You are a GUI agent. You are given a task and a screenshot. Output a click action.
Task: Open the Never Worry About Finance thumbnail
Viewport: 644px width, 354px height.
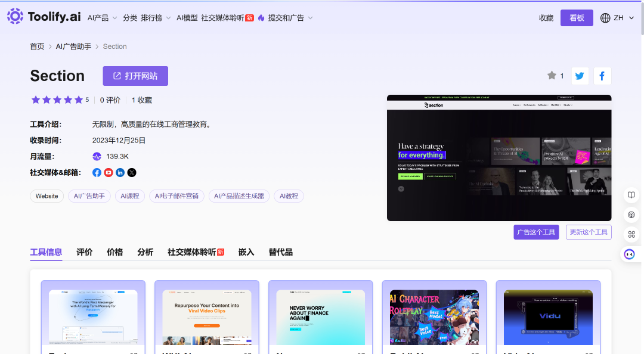(x=320, y=318)
